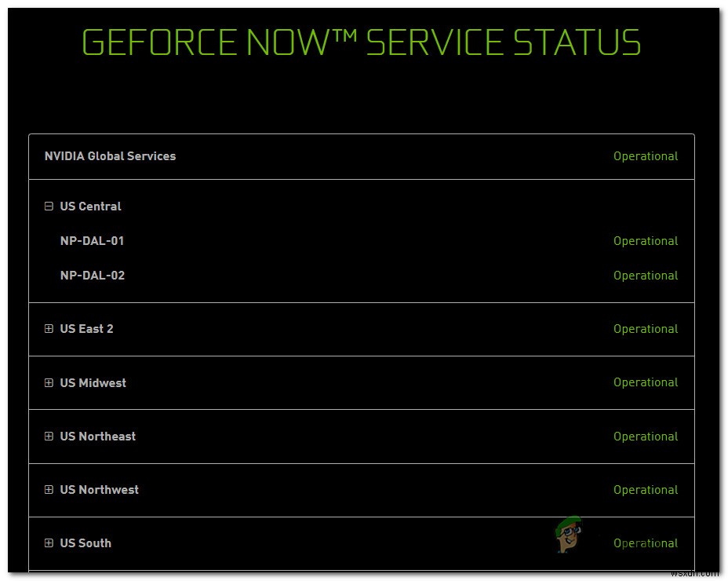Click the plus icon beside US East 2
Image resolution: width=728 pixels, height=581 pixels.
(x=49, y=329)
